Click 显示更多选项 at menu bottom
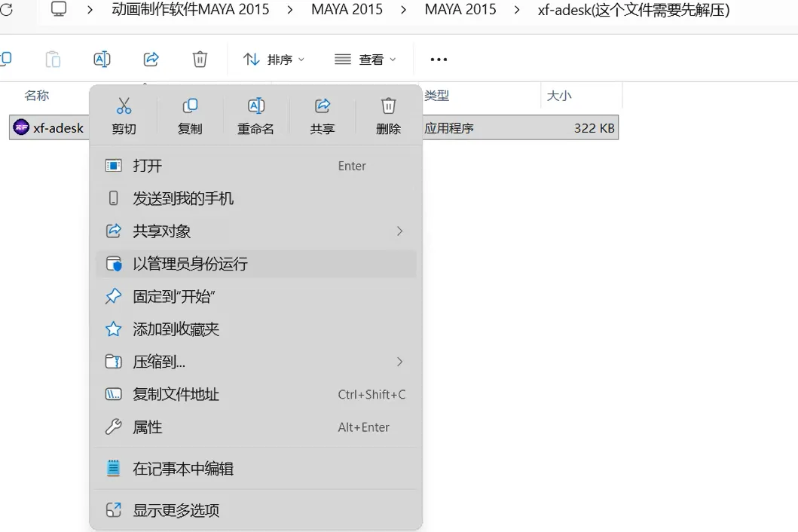798x532 pixels. coord(256,510)
